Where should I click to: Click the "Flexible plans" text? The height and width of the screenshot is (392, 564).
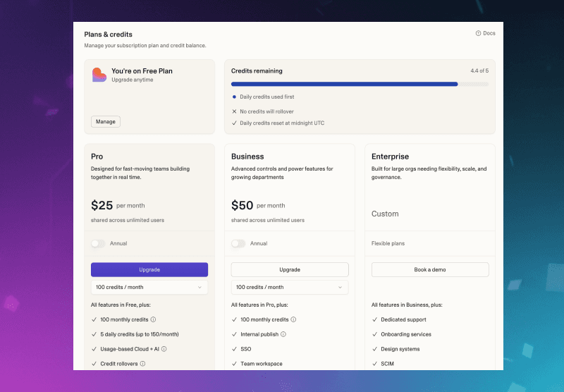pos(388,243)
